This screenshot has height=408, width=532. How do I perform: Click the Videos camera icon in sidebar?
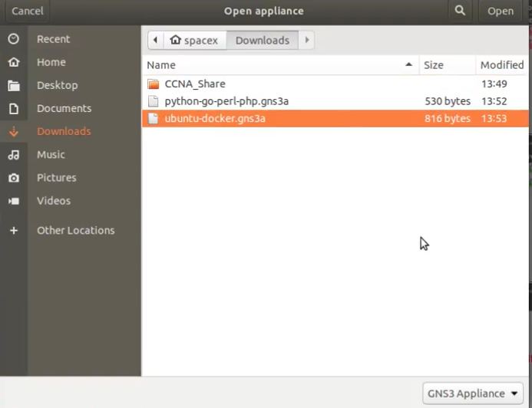pos(14,201)
